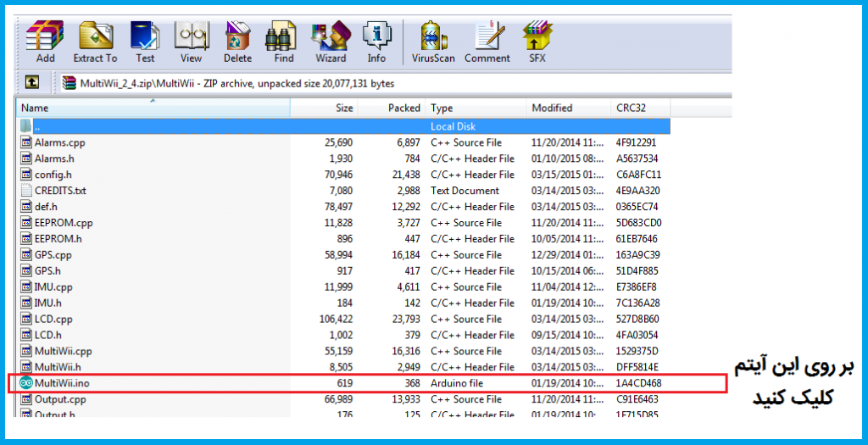Click CRC32 value 4F912291
The width and height of the screenshot is (868, 445).
tap(636, 142)
